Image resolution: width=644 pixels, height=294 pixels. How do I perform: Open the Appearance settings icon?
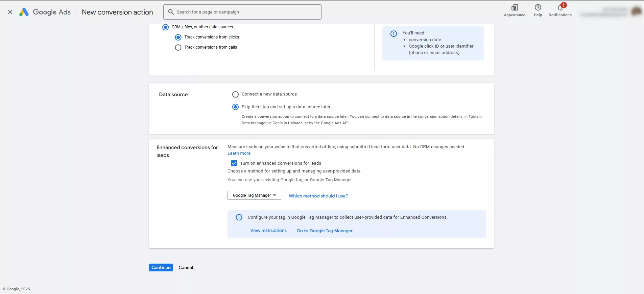[515, 8]
